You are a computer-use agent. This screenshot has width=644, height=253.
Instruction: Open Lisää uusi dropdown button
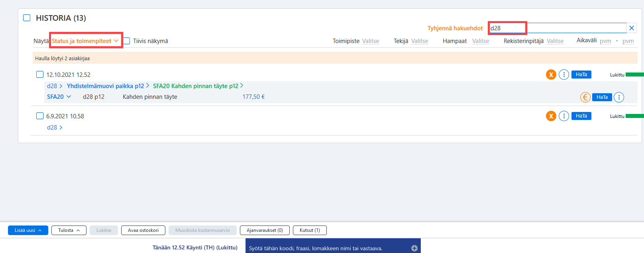tap(28, 230)
